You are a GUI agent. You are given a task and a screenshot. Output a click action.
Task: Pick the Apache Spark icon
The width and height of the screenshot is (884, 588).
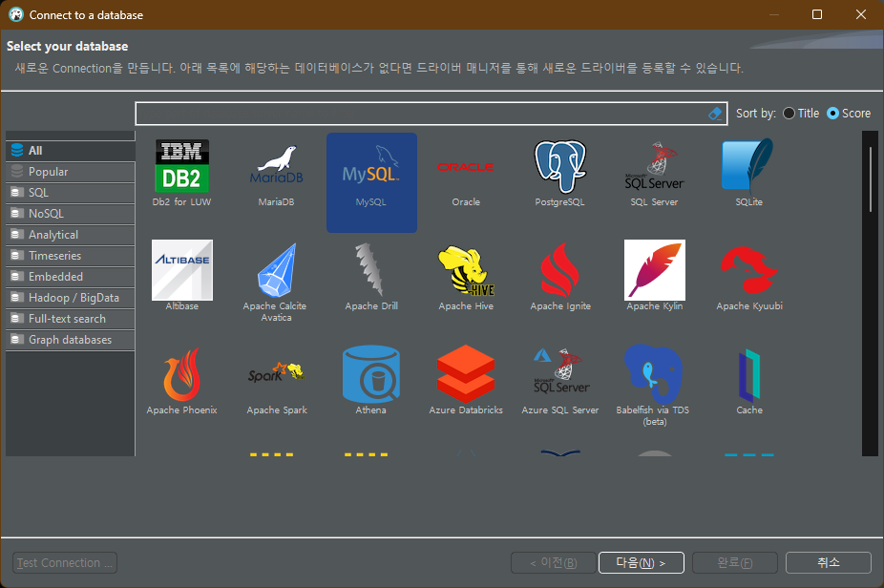pyautogui.click(x=276, y=372)
